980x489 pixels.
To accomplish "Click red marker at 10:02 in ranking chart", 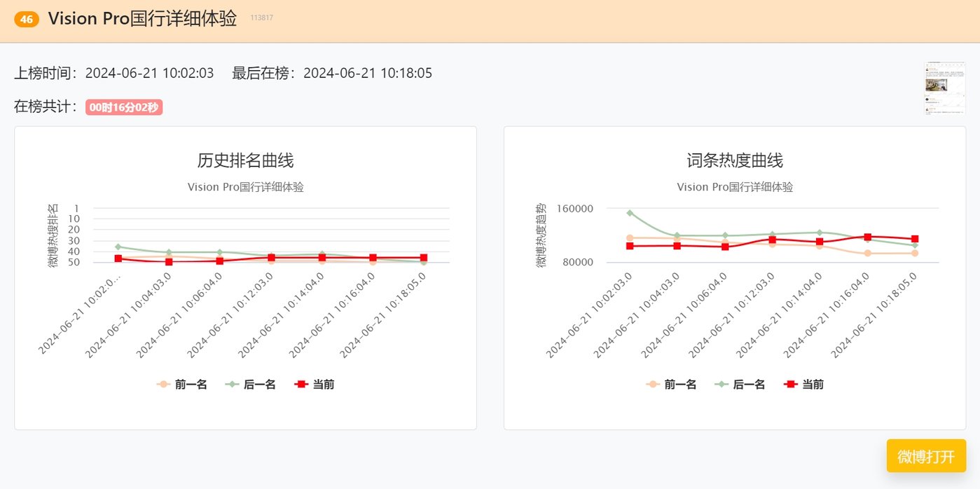I will 118,259.
